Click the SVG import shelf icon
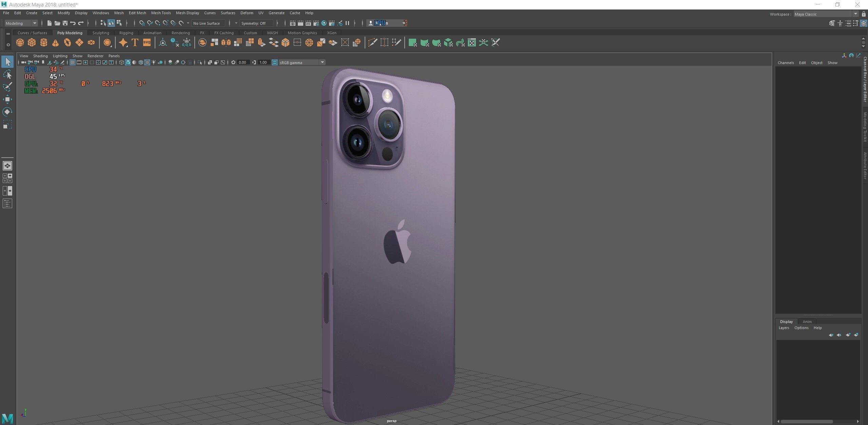868x425 pixels. [x=147, y=43]
